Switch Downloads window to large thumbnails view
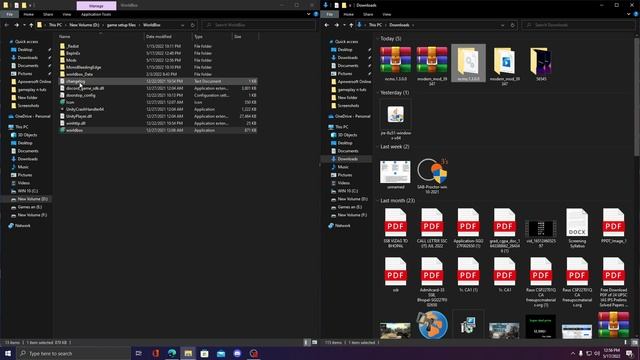Viewport: 640px width, 360px height. point(635,342)
